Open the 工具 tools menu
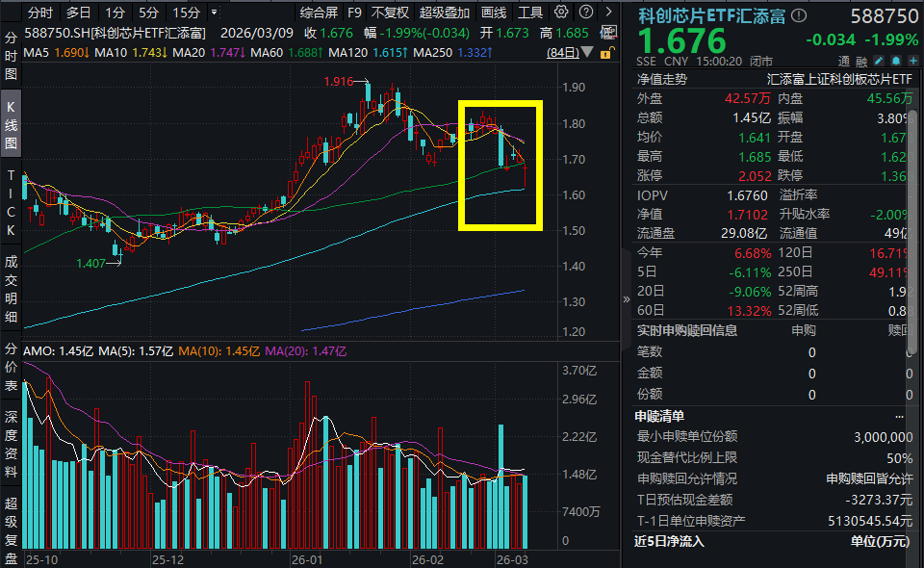Image resolution: width=924 pixels, height=568 pixels. [x=530, y=12]
